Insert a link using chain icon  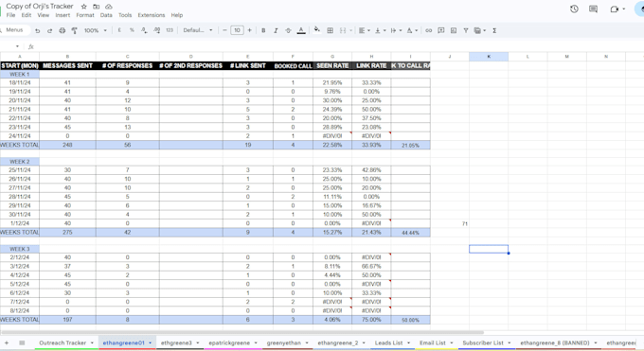pyautogui.click(x=428, y=30)
